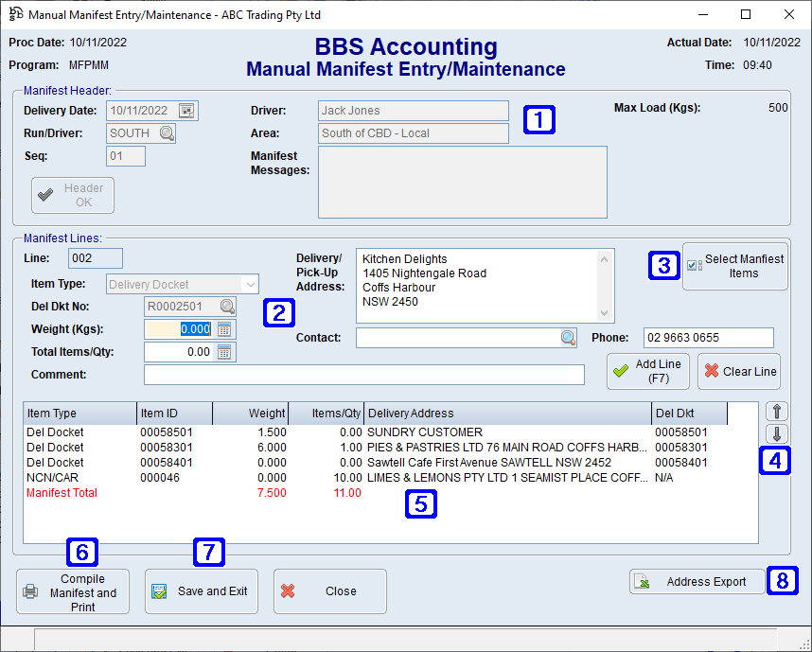Screen dimensions: 812x652
Task: Close the Manual Manifest Entry screen
Action: tap(328, 591)
